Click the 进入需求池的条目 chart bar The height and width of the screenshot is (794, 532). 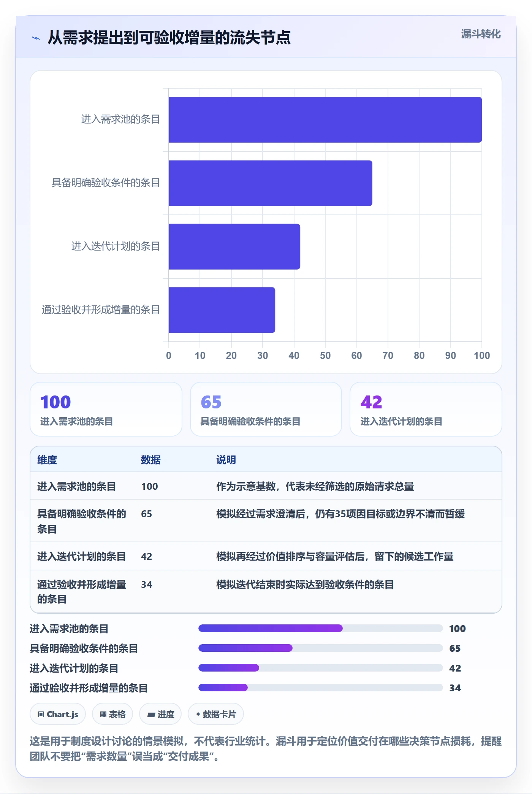(x=325, y=120)
